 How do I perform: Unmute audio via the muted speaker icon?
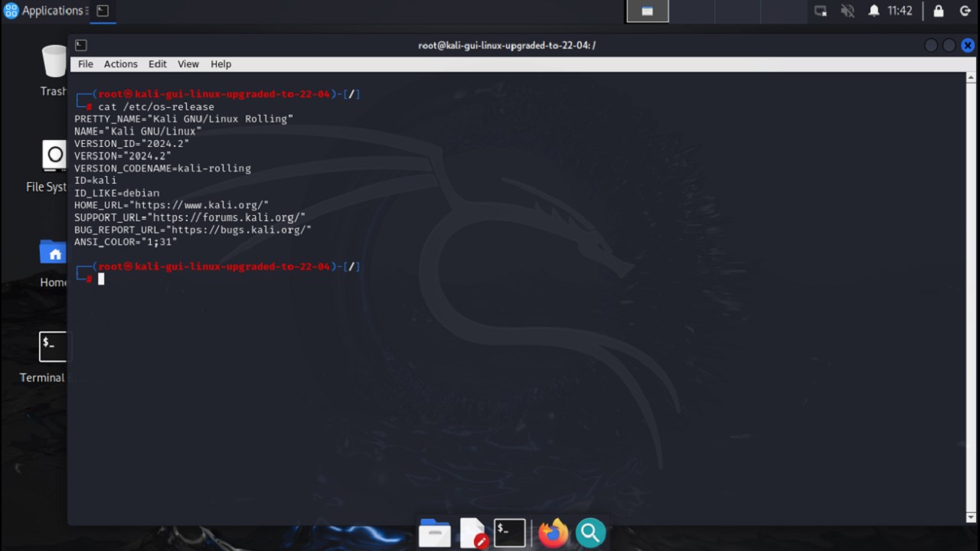click(848, 11)
